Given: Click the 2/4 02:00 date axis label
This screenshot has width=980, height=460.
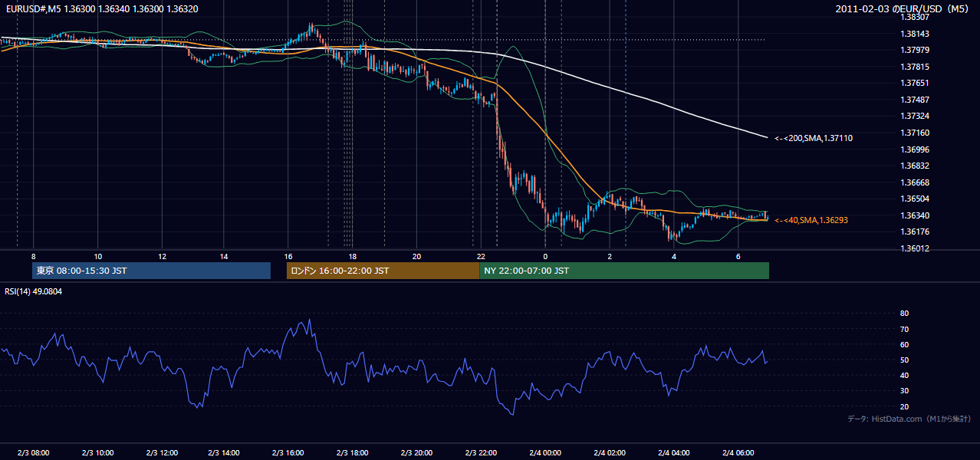Looking at the screenshot, I should (x=610, y=453).
